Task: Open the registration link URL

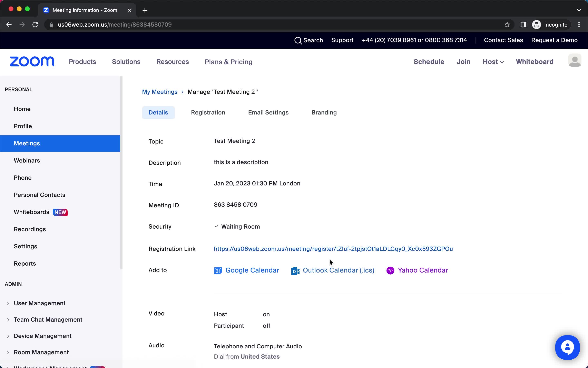Action: [x=333, y=249]
